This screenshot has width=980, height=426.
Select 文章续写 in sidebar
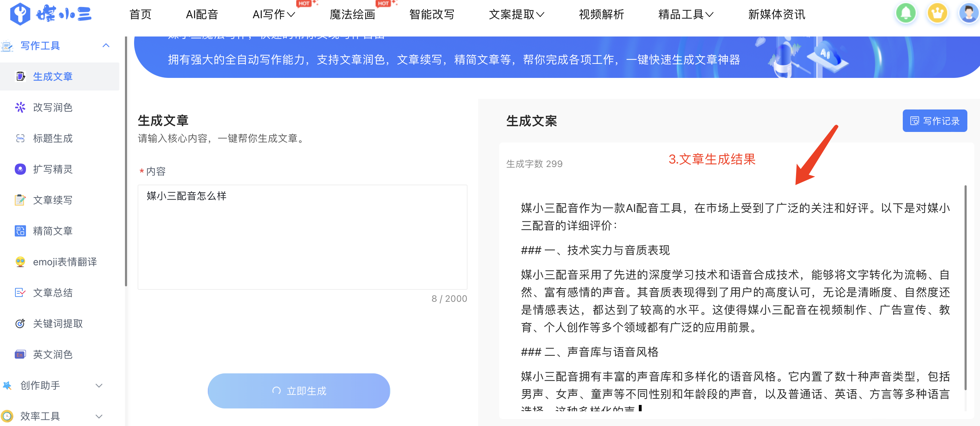click(x=60, y=200)
